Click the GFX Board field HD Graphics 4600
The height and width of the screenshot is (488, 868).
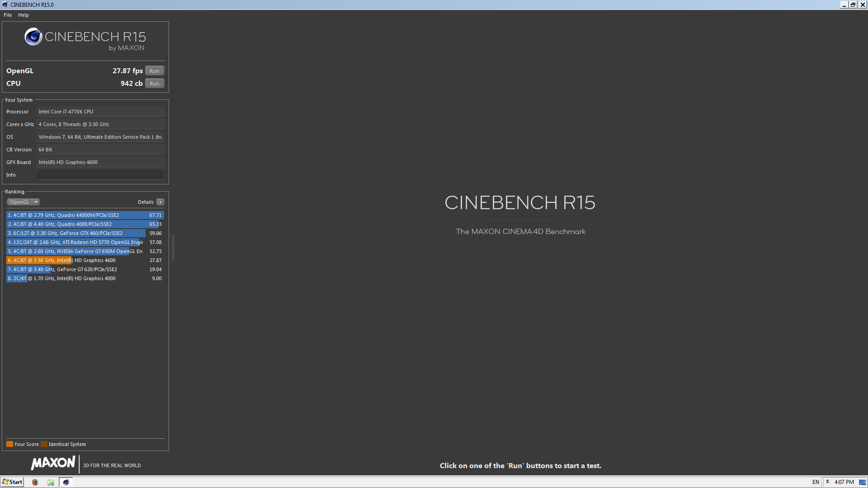click(x=100, y=162)
